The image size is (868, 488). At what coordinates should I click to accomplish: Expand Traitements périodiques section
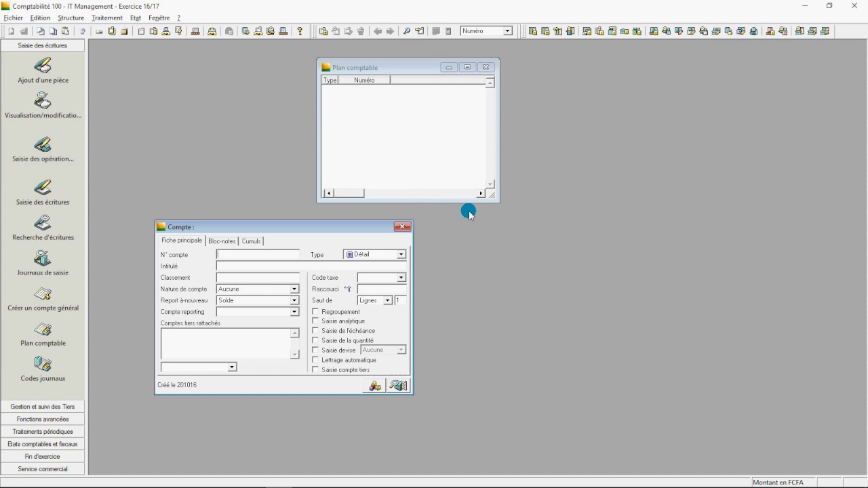tap(43, 432)
